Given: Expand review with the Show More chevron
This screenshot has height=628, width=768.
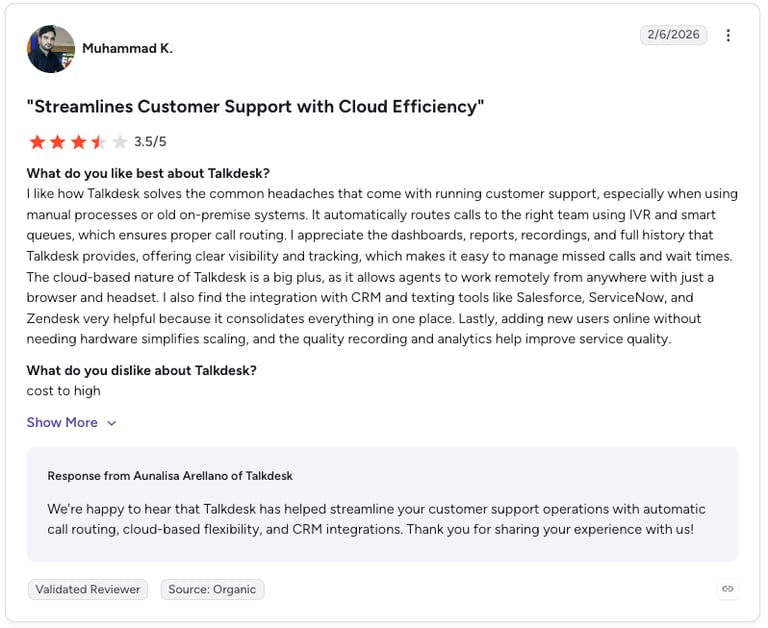Looking at the screenshot, I should click(x=112, y=423).
